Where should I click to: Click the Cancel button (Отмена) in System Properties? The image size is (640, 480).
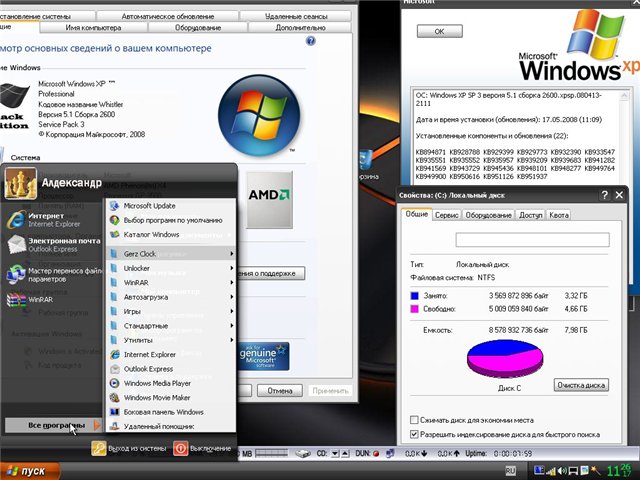[280, 391]
